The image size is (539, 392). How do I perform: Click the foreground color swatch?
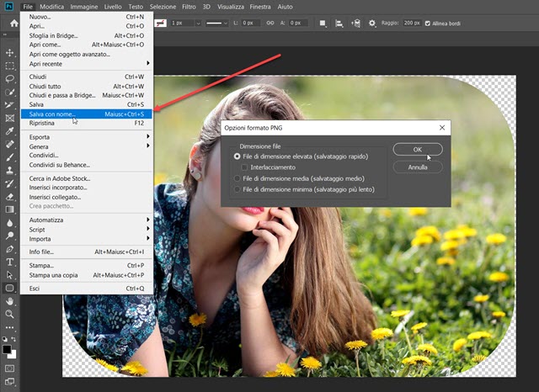pyautogui.click(x=7, y=349)
